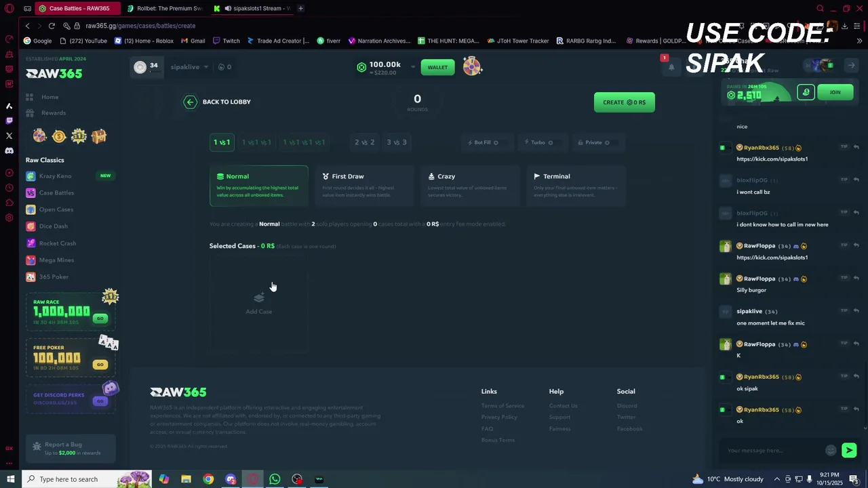Click the Create 0 R$ button

tap(625, 102)
